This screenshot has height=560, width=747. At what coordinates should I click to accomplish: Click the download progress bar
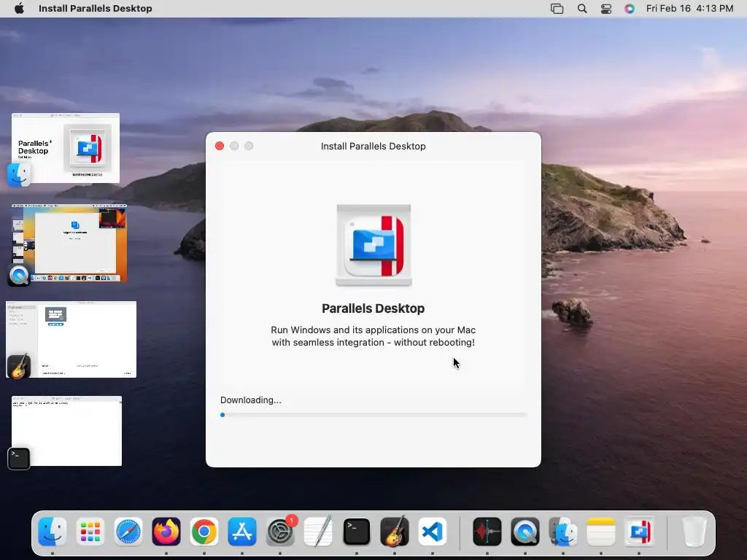tap(373, 415)
